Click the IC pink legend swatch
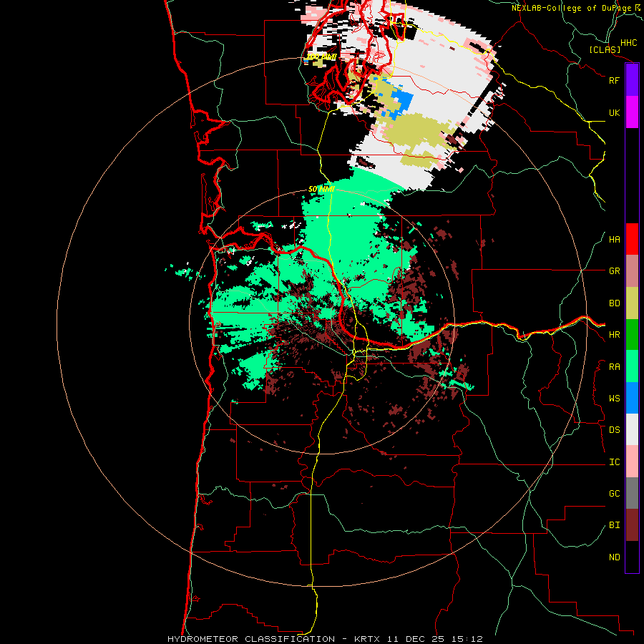Screen dimensions: 644x644 (x=632, y=462)
